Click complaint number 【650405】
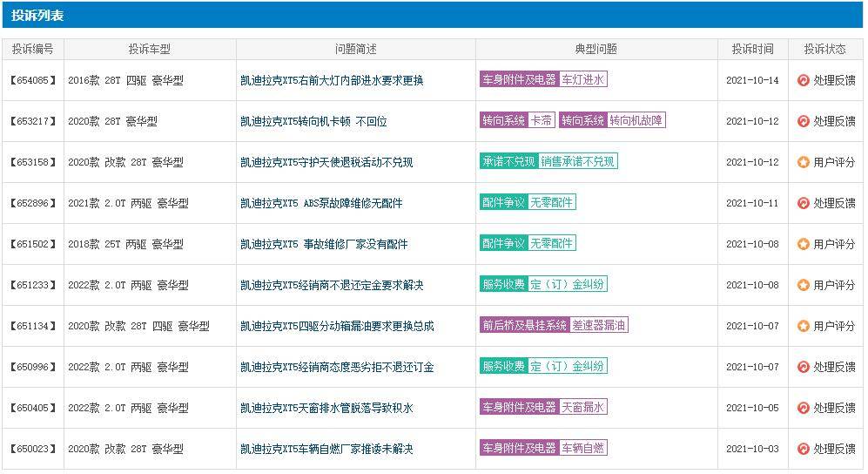Screen dimensions: 868x474 [x=33, y=408]
